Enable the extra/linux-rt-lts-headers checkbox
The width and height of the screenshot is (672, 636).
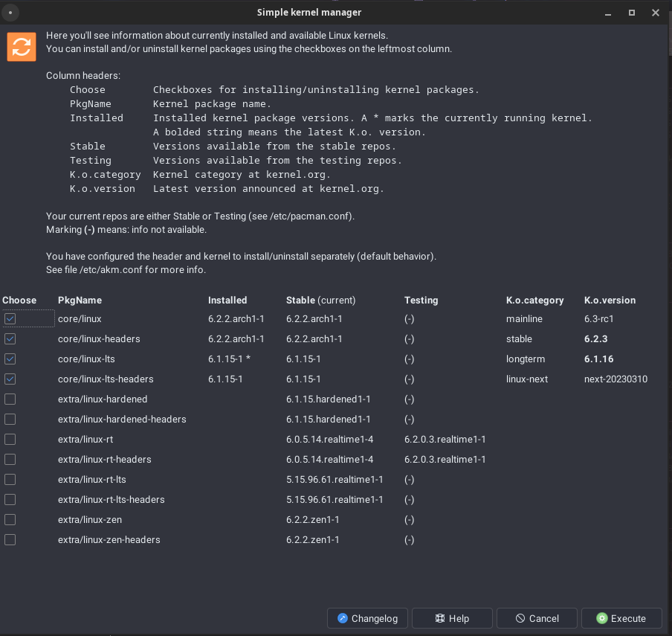pyautogui.click(x=10, y=499)
